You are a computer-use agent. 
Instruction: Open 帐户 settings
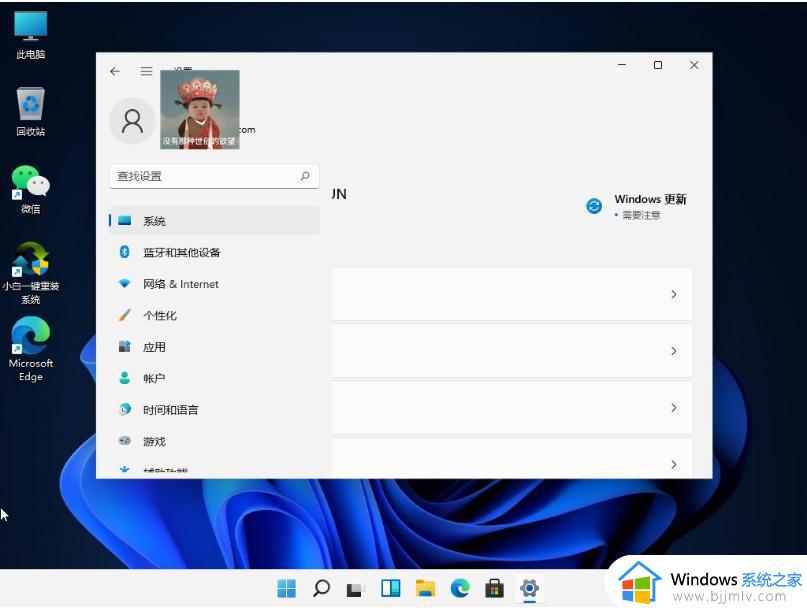coord(214,378)
